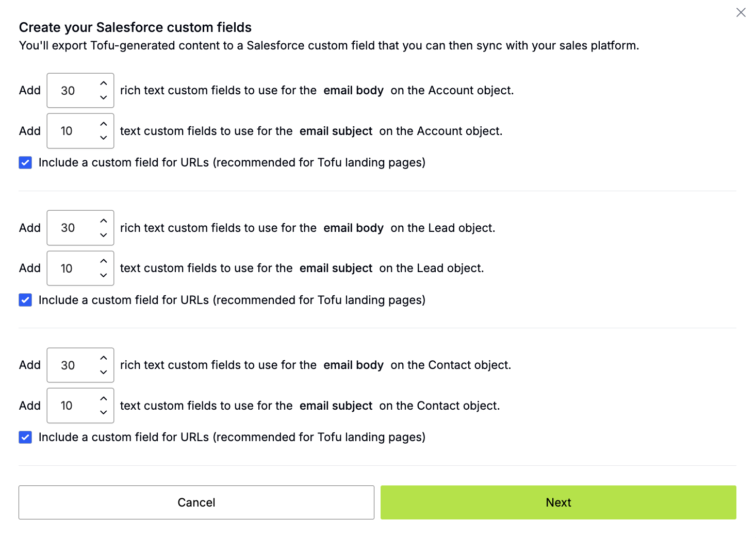756x538 pixels.
Task: Decrement the Contact email subject field count
Action: click(103, 413)
